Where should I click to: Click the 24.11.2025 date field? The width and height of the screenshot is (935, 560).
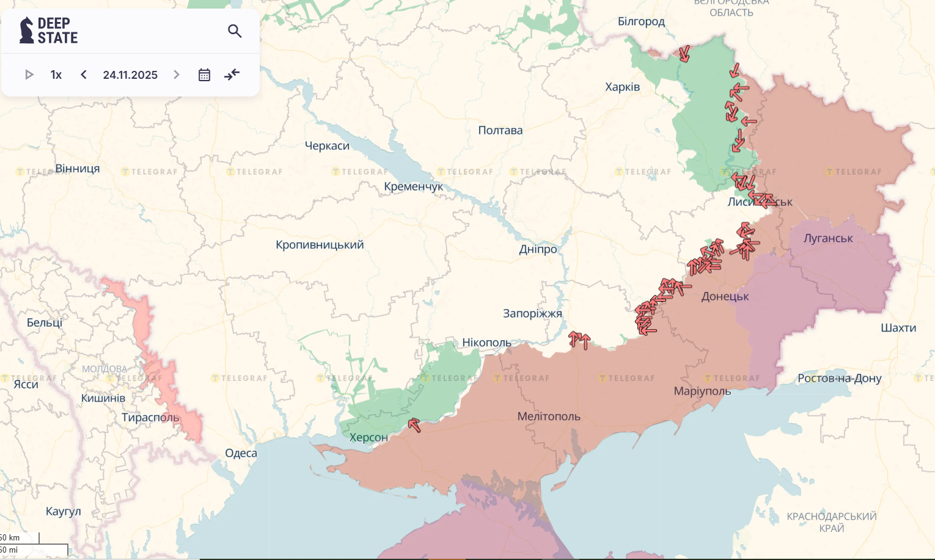(130, 75)
